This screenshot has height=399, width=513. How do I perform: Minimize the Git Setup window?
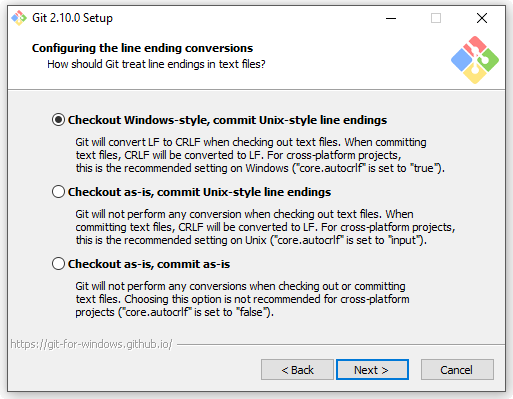point(391,18)
